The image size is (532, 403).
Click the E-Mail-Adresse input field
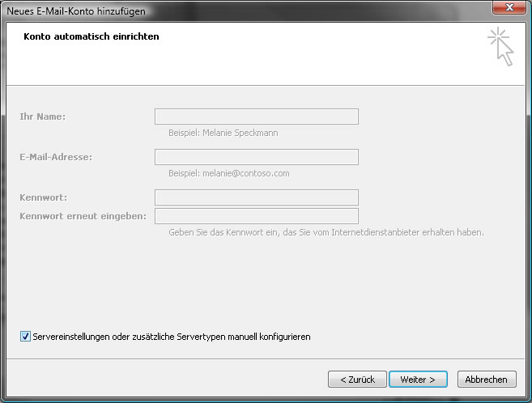[257, 157]
